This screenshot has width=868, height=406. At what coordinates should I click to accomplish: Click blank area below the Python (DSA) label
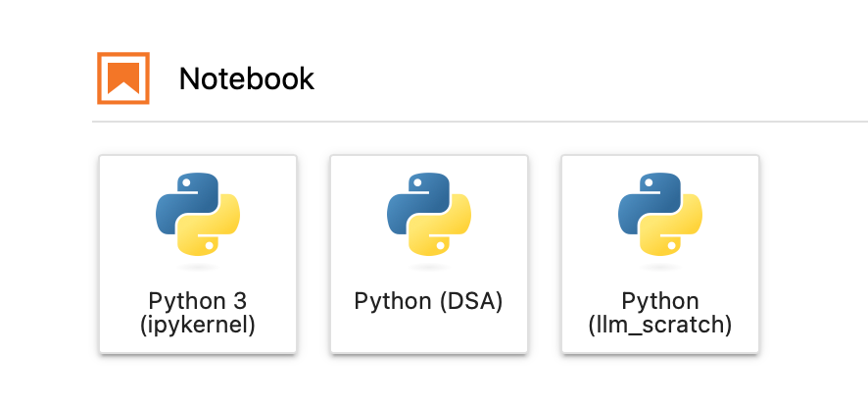(429, 334)
